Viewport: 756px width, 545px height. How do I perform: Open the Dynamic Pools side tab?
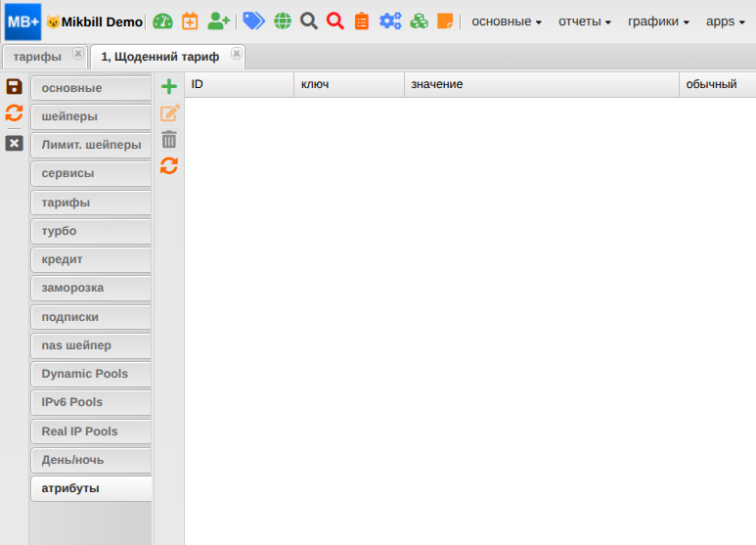pyautogui.click(x=90, y=374)
